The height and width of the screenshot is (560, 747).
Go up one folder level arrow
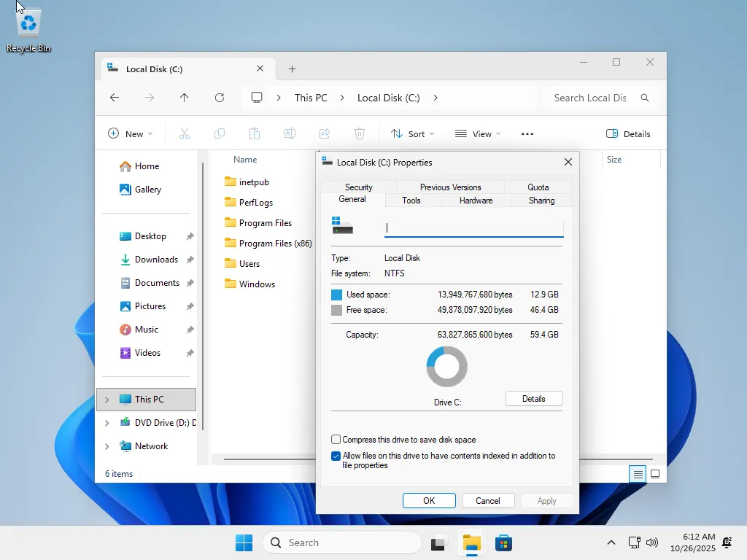[185, 98]
